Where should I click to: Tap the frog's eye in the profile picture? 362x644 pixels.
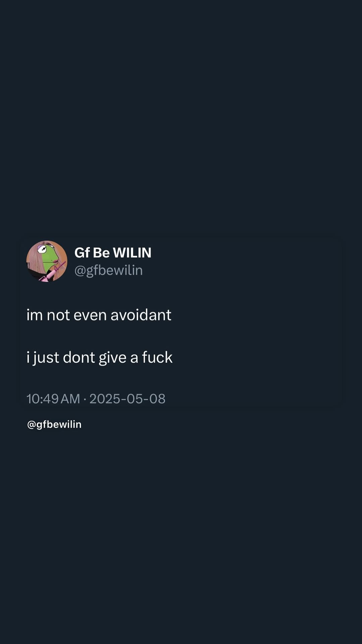(42, 249)
